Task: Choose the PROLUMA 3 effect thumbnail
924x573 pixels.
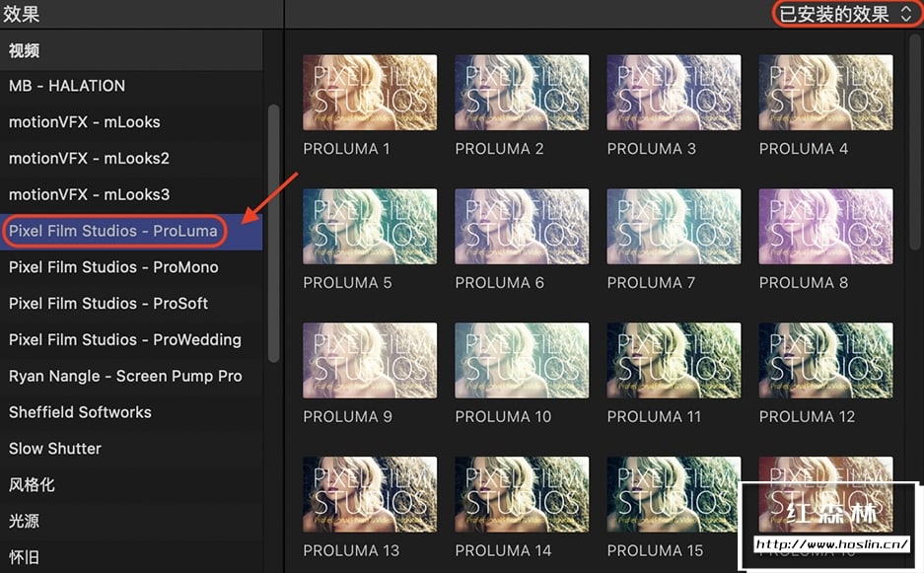Action: coord(675,93)
